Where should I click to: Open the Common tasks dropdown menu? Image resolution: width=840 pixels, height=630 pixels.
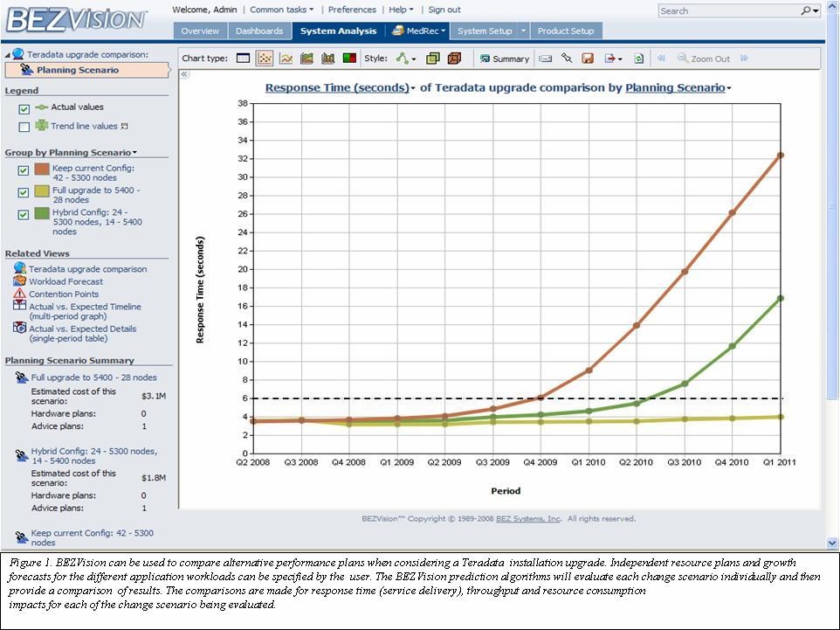281,10
